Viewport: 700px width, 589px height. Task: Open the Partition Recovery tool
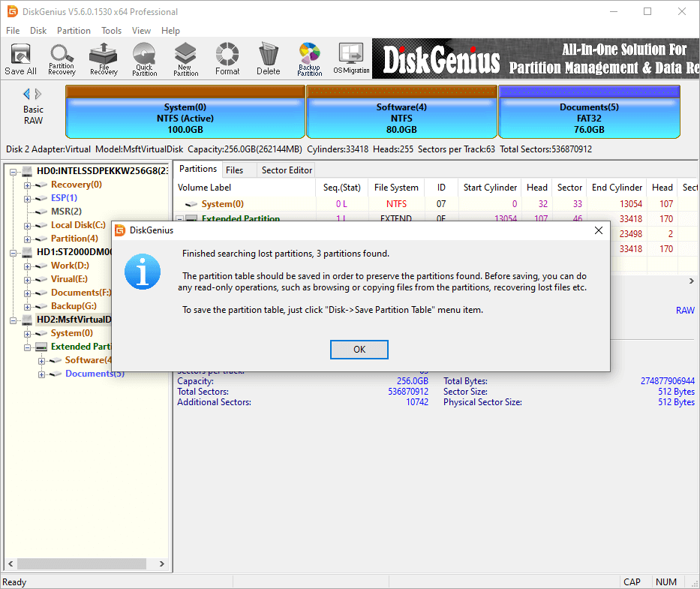click(62, 59)
